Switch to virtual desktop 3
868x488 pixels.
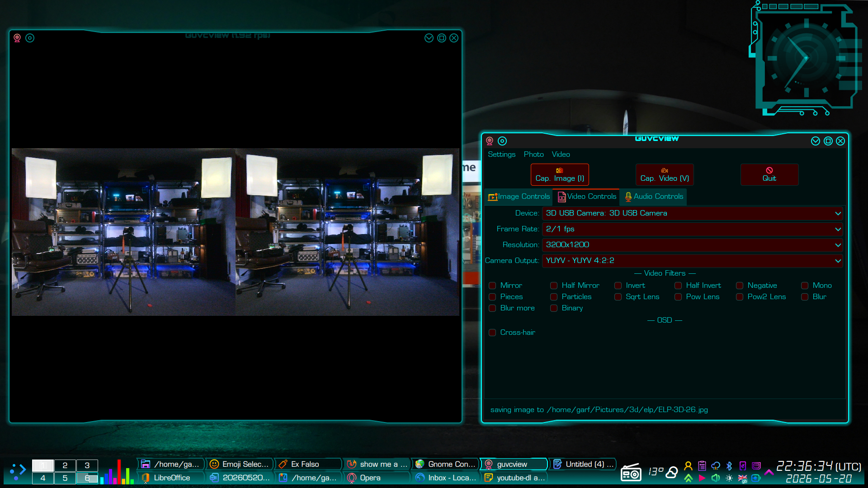(87, 465)
